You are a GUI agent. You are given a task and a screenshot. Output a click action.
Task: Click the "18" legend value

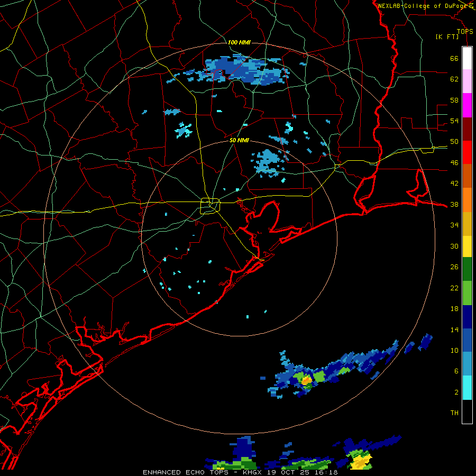coord(454,309)
